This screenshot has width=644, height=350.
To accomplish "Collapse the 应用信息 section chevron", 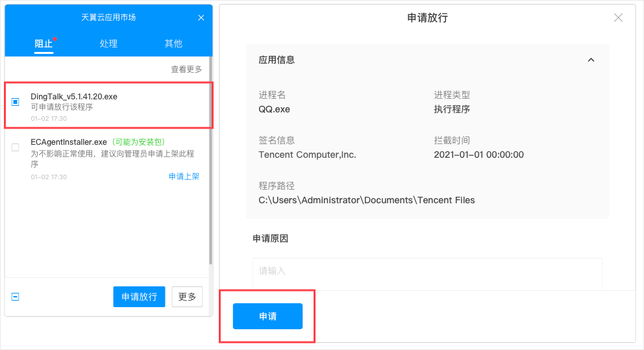I will click(x=591, y=60).
